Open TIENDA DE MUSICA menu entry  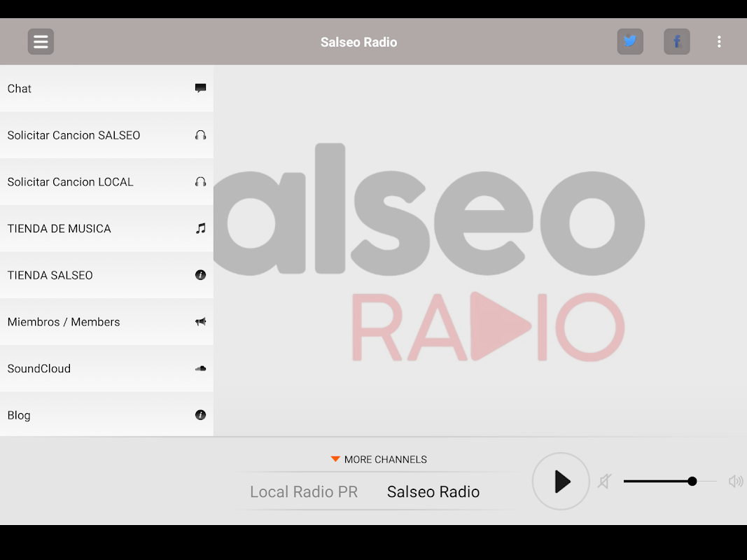point(106,229)
